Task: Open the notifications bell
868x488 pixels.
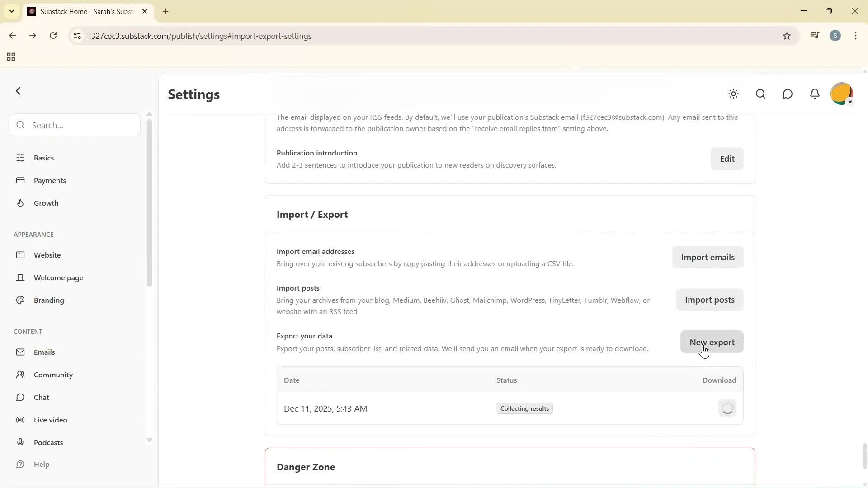Action: tap(815, 94)
